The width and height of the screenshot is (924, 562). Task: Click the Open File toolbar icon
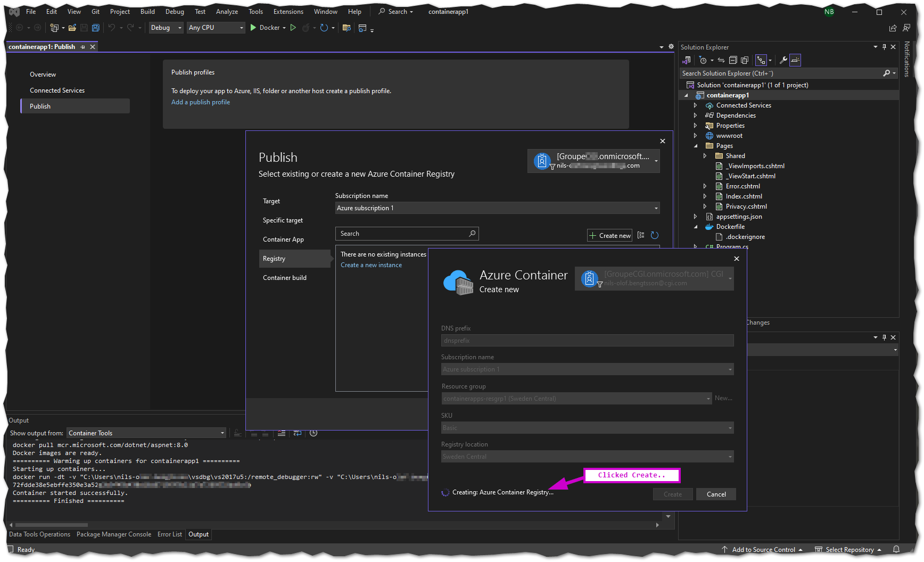pos(72,28)
